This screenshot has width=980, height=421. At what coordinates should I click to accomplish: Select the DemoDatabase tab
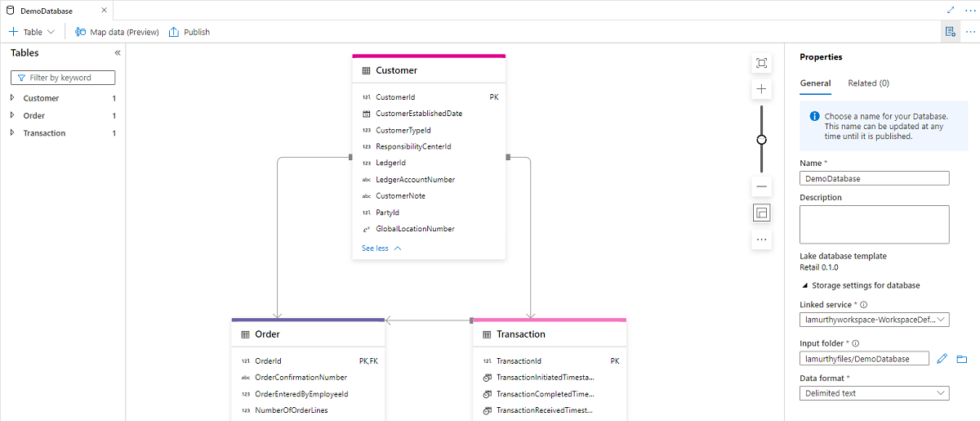point(46,11)
